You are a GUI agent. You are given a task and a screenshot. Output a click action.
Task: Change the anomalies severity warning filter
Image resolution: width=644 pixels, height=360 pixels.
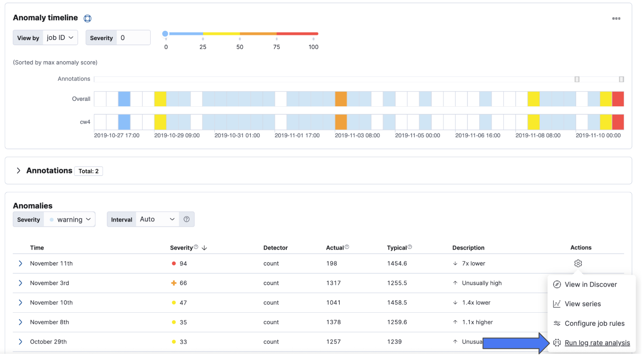pos(70,219)
